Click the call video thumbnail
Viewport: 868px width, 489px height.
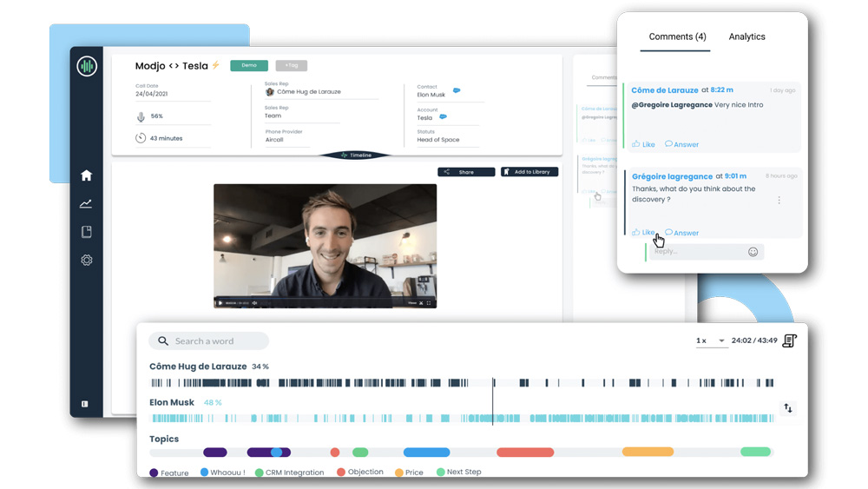[x=325, y=246]
